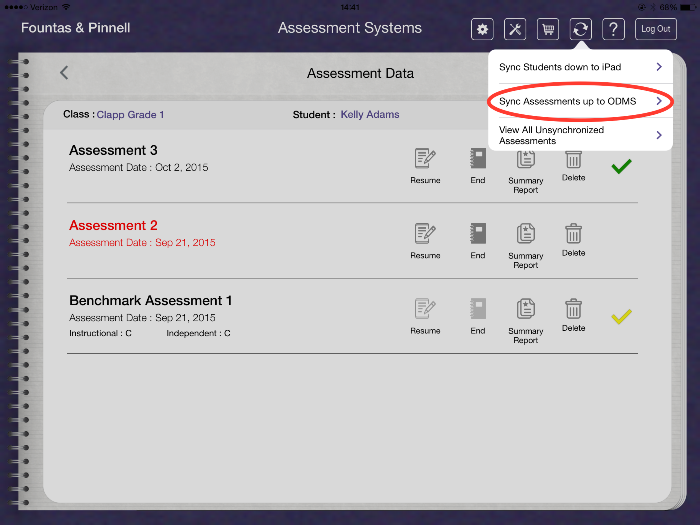
Task: Select the Assessment 3 title
Action: point(113,150)
